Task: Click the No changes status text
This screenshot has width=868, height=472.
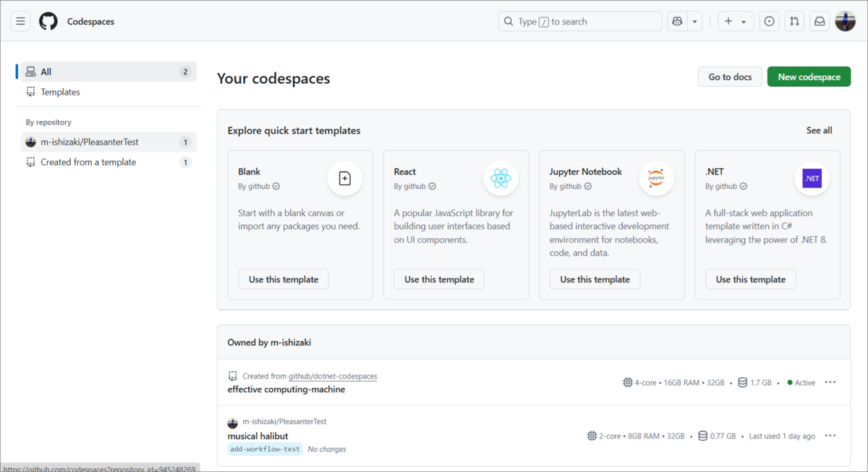Action: [327, 450]
